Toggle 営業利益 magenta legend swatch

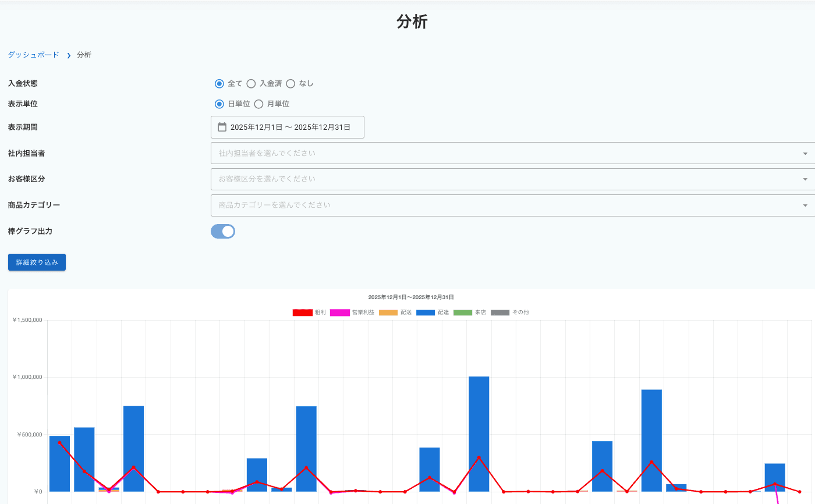pyautogui.click(x=339, y=313)
